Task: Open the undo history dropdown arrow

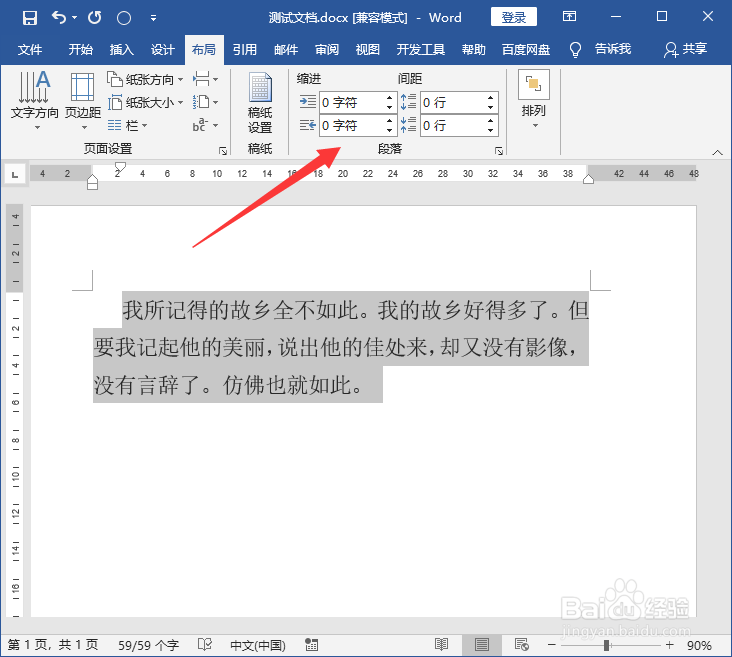Action: pos(75,18)
